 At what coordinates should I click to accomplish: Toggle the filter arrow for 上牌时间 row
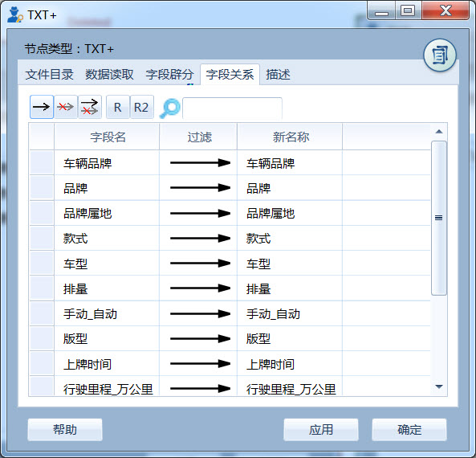pos(200,363)
